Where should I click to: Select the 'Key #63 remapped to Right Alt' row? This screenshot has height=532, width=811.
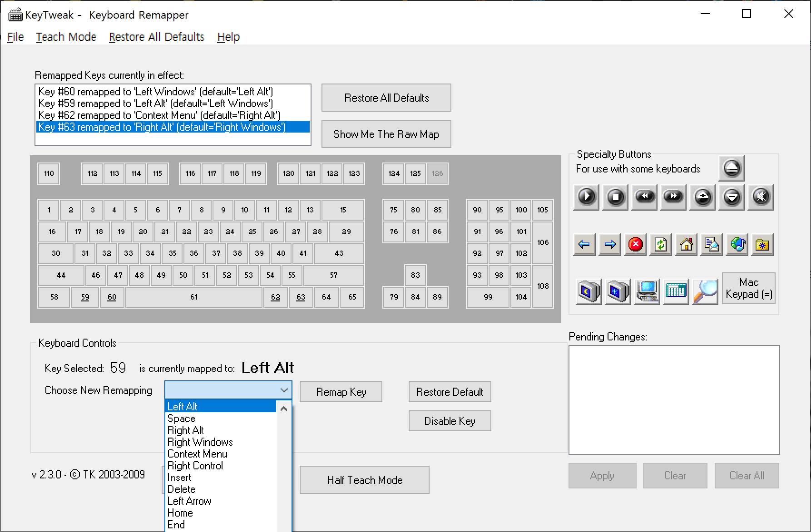[173, 127]
